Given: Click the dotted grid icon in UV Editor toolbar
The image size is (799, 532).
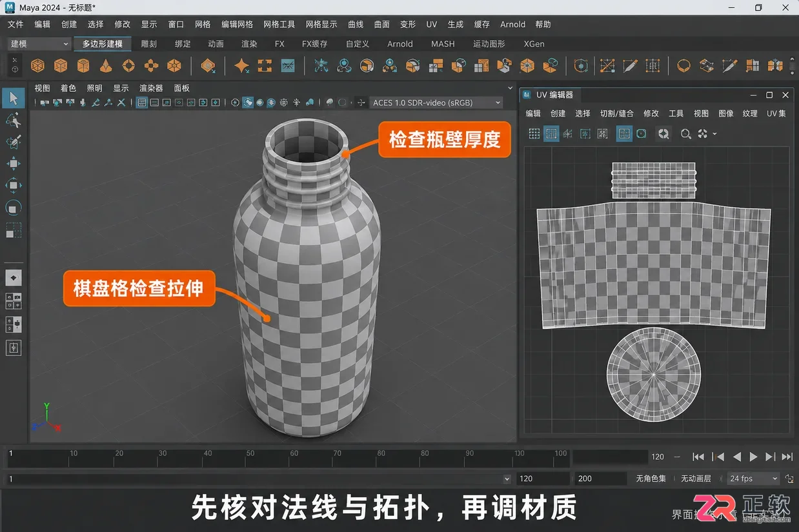Looking at the screenshot, I should 534,133.
